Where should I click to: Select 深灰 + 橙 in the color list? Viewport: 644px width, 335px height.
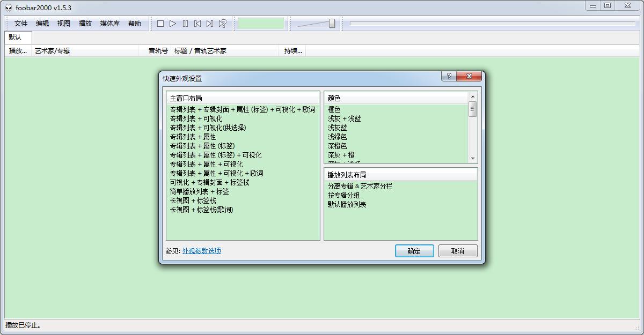click(341, 155)
